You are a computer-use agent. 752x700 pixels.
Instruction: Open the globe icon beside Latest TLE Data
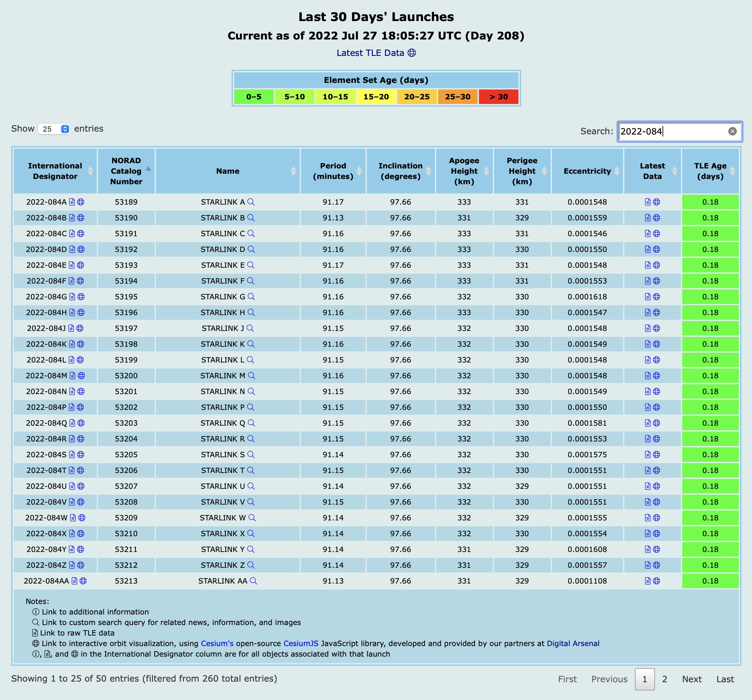pos(412,53)
